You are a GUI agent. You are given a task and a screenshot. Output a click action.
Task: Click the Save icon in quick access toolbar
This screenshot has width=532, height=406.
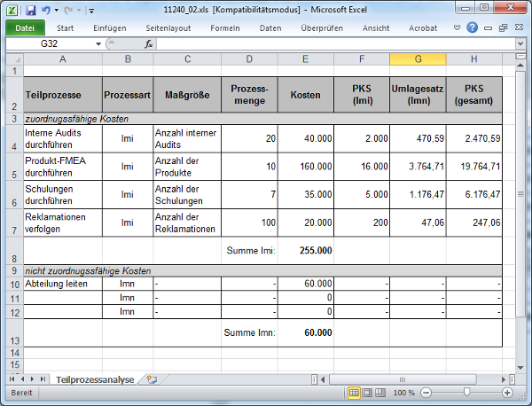(30, 10)
